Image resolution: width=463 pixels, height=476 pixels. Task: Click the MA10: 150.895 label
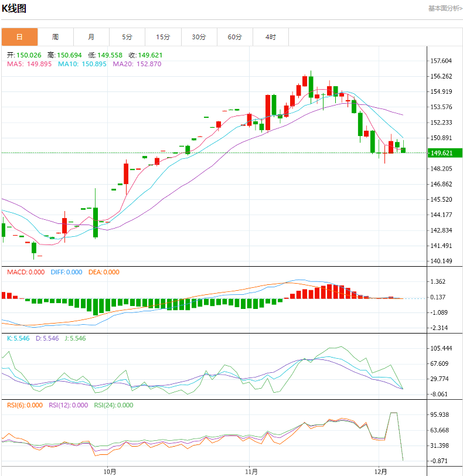click(82, 64)
